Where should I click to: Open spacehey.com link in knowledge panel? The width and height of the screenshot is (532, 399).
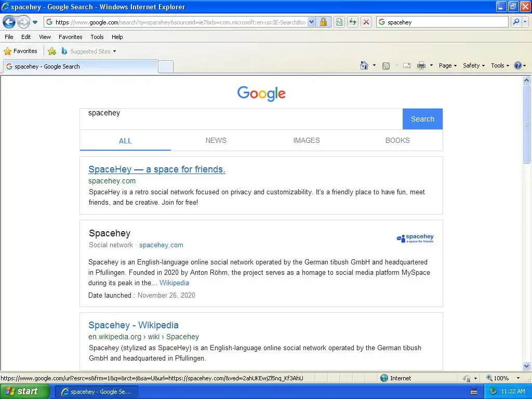click(x=161, y=245)
